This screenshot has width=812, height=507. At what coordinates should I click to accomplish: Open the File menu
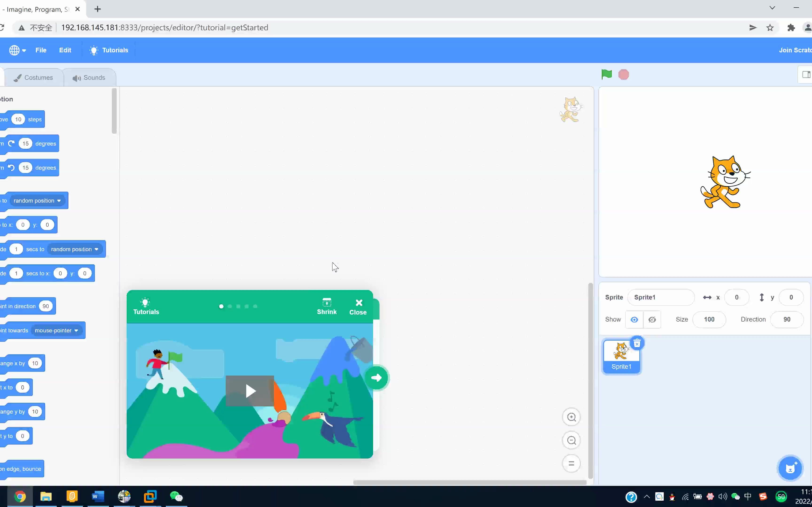pyautogui.click(x=41, y=50)
